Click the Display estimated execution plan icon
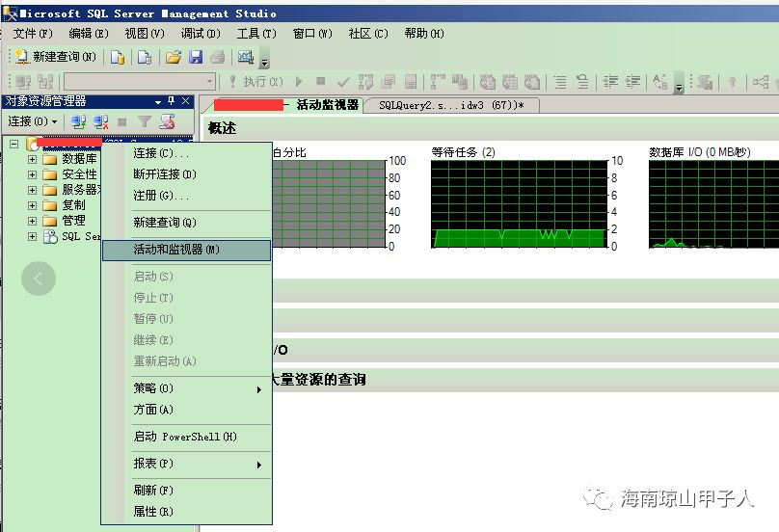This screenshot has width=779, height=532. 366,82
